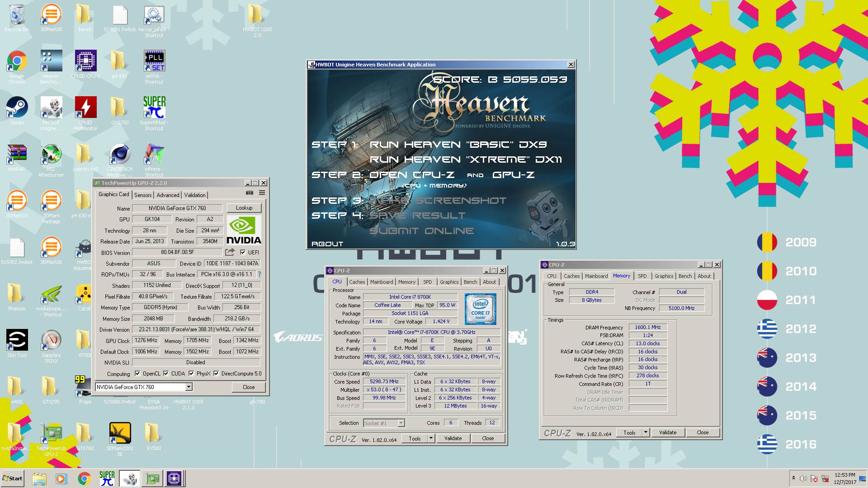
Task: Expand the Tools dropdown arrow in CPU-Z CPU window
Action: pos(431,438)
